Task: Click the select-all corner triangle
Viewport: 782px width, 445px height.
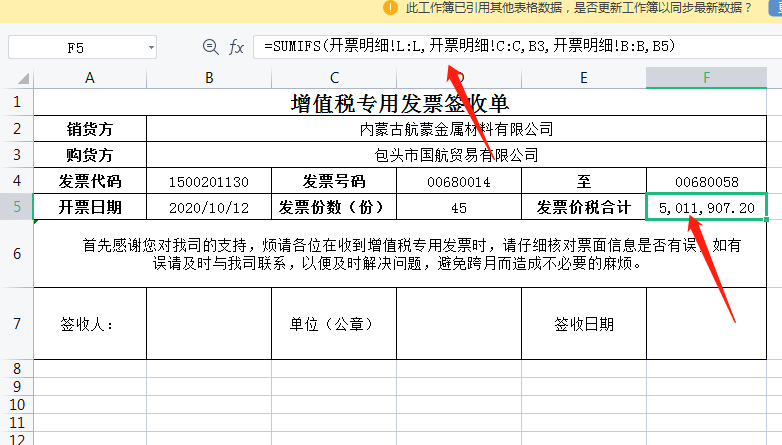Action: [23, 78]
